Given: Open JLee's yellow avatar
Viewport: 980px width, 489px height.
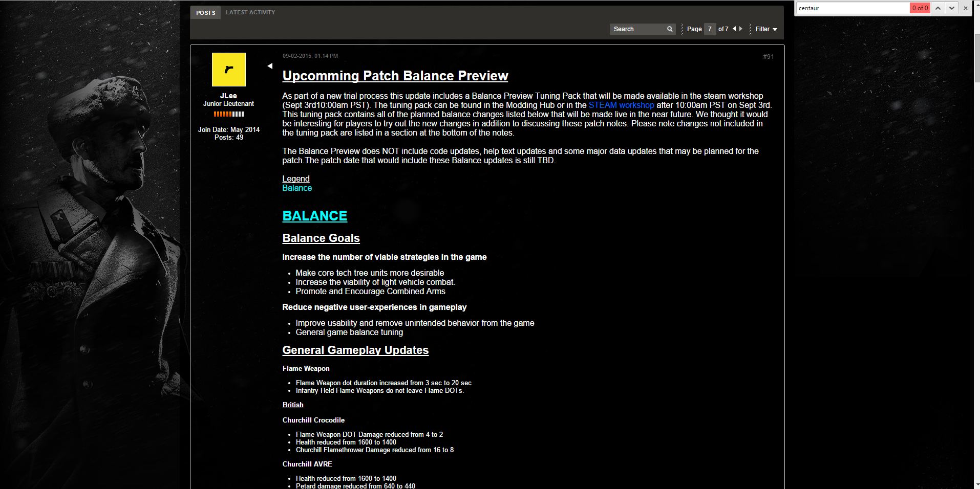Looking at the screenshot, I should coord(229,70).
